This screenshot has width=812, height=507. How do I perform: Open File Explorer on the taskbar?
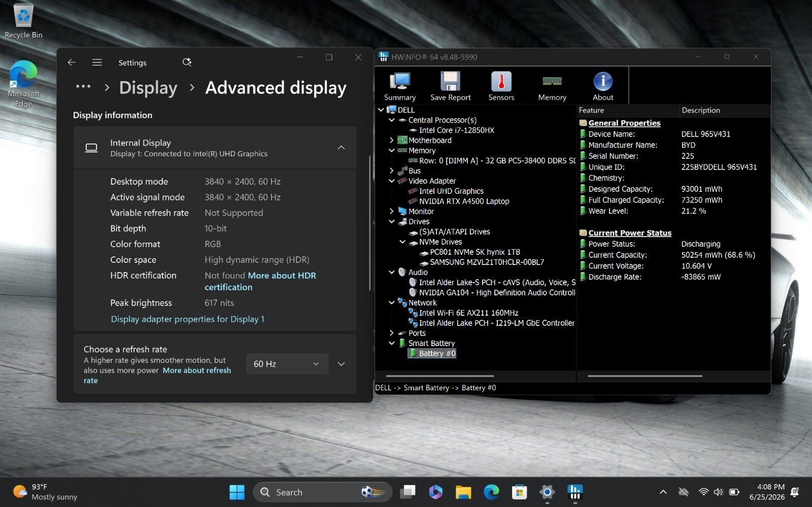coord(463,492)
